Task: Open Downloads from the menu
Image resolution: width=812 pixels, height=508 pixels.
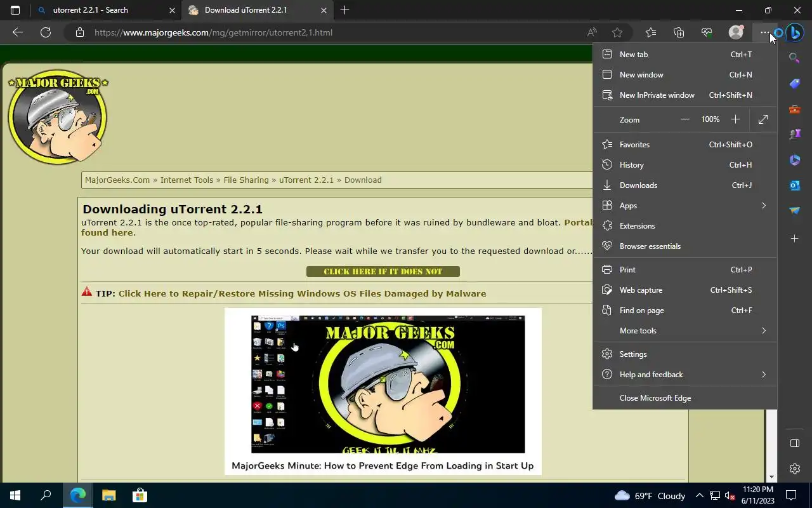Action: pyautogui.click(x=685, y=185)
